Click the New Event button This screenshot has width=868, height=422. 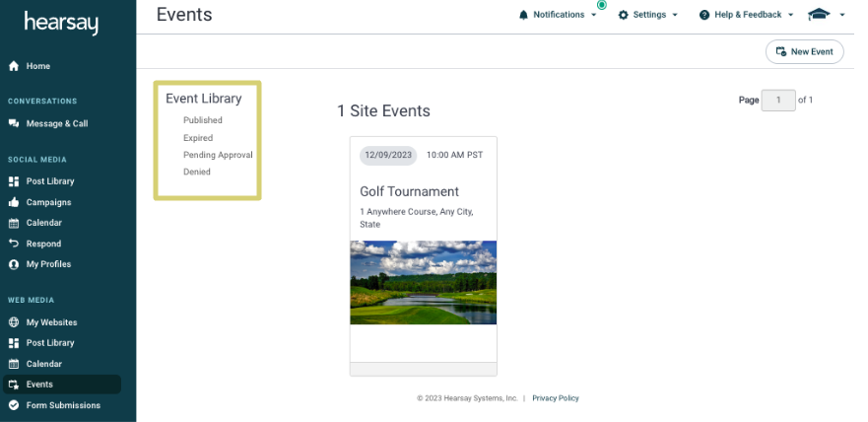804,51
